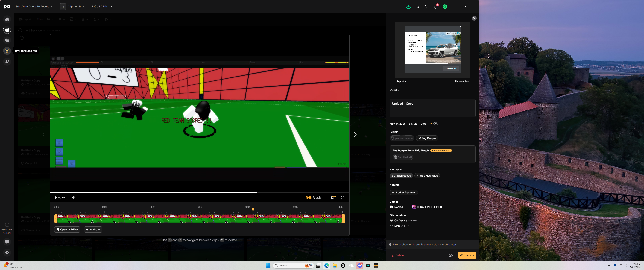This screenshot has height=270, width=644.
Task: Open the green profile avatar
Action: [445, 7]
